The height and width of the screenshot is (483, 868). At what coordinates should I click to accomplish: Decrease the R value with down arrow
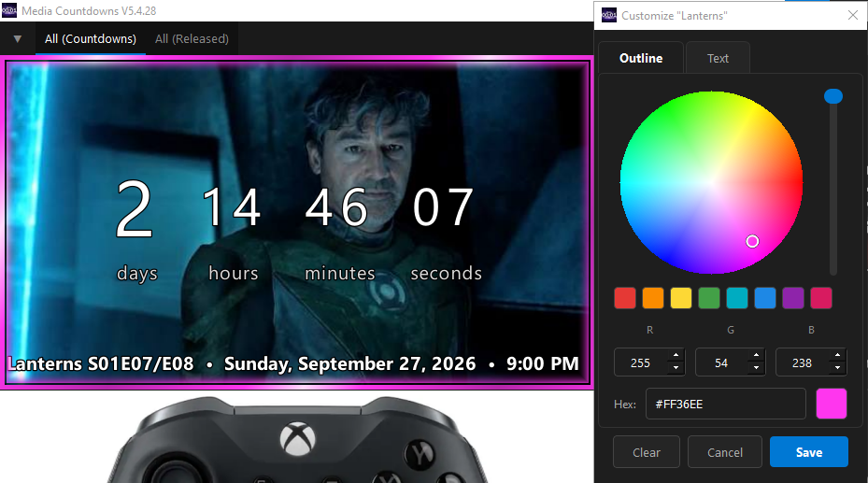coord(676,368)
